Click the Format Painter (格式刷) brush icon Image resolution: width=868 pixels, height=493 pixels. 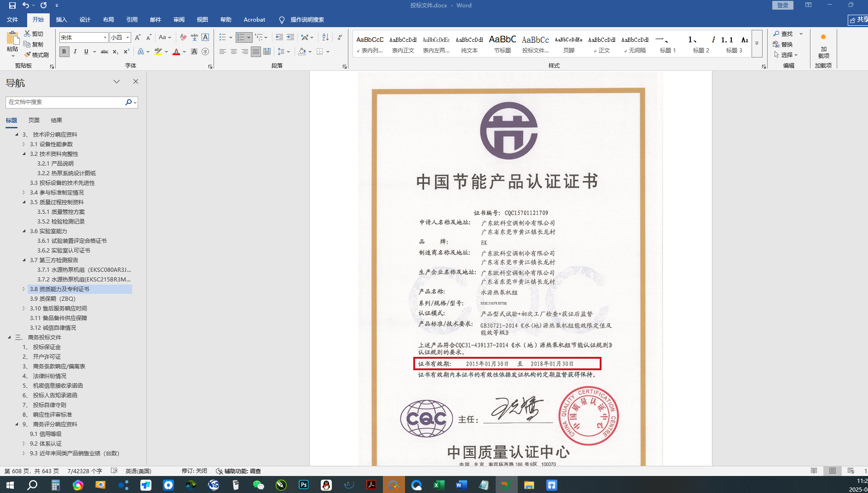point(27,55)
